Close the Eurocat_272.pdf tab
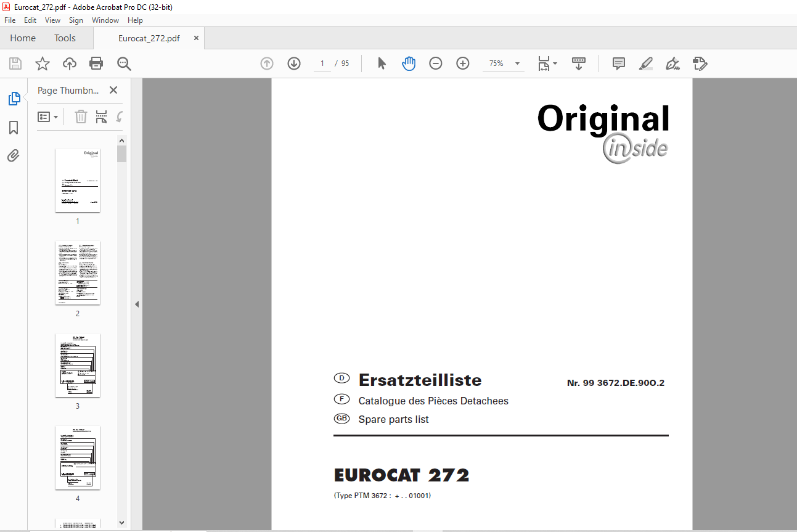The height and width of the screenshot is (532, 797). pyautogui.click(x=197, y=38)
